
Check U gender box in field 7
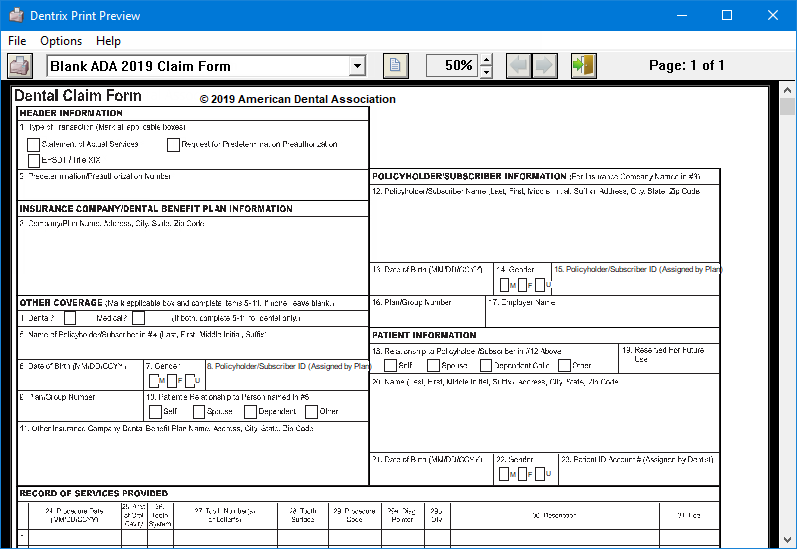coord(190,381)
